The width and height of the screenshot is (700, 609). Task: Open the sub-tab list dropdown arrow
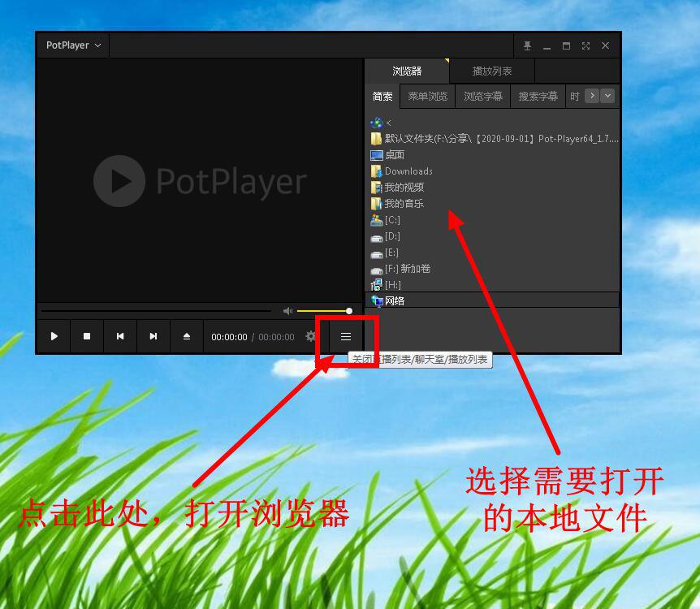(607, 96)
